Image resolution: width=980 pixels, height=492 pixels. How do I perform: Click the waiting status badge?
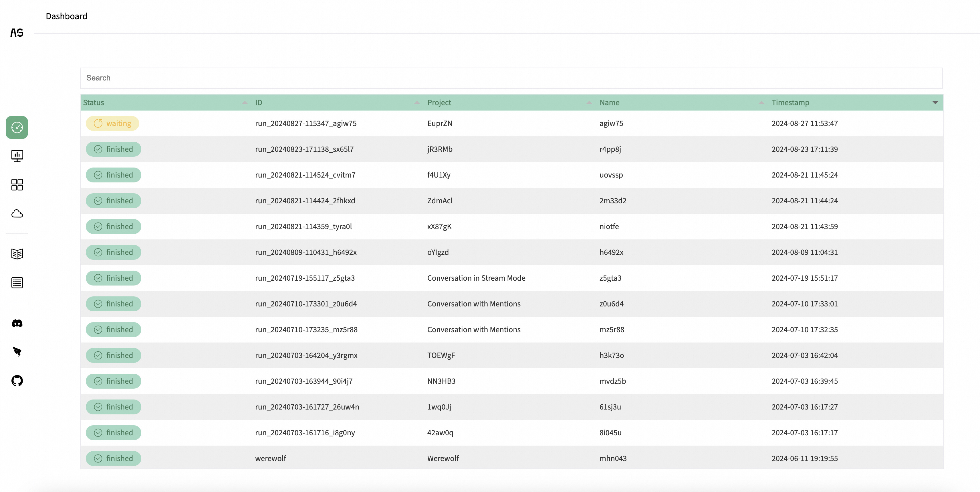[x=112, y=123]
